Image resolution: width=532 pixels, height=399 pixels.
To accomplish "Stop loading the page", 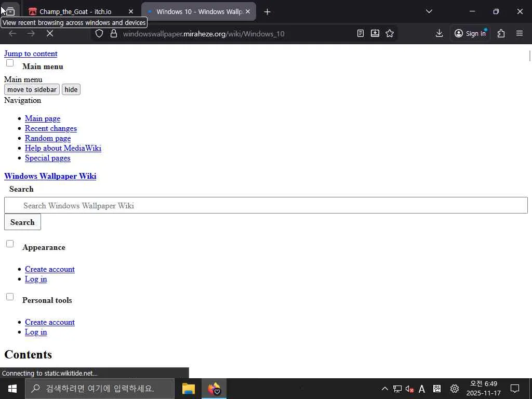I will point(49,34).
